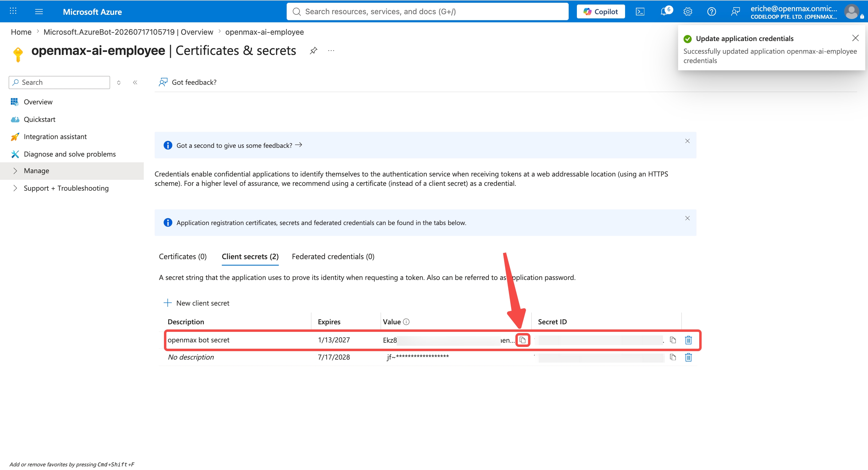Click the Description column header
This screenshot has height=470, width=868.
pos(186,322)
